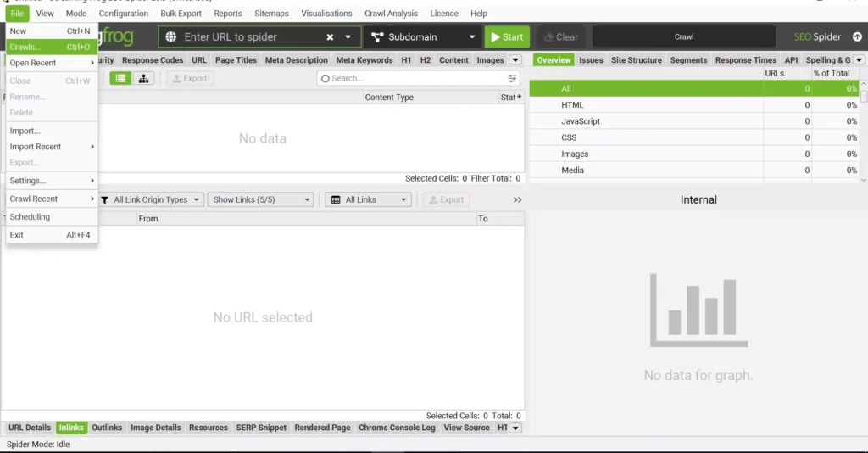Open the Issues tab
Image resolution: width=868 pixels, height=453 pixels.
[x=591, y=60]
